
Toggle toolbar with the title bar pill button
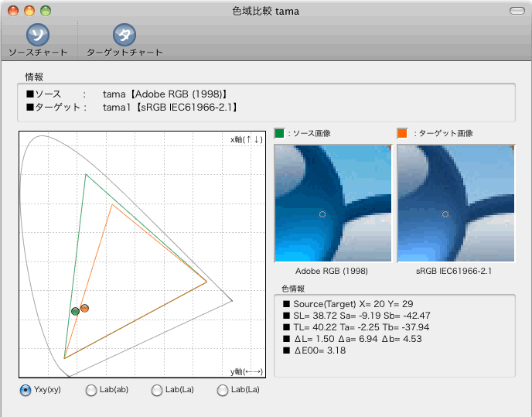pyautogui.click(x=517, y=11)
